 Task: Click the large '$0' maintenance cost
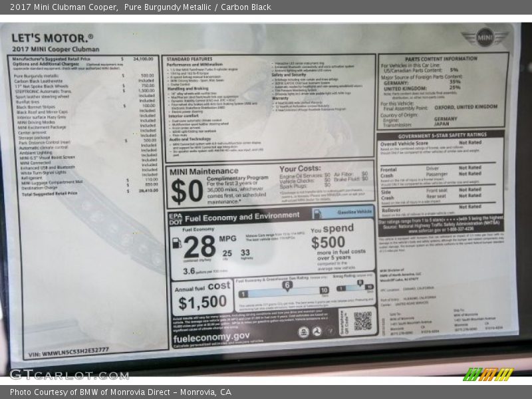pos(187,191)
